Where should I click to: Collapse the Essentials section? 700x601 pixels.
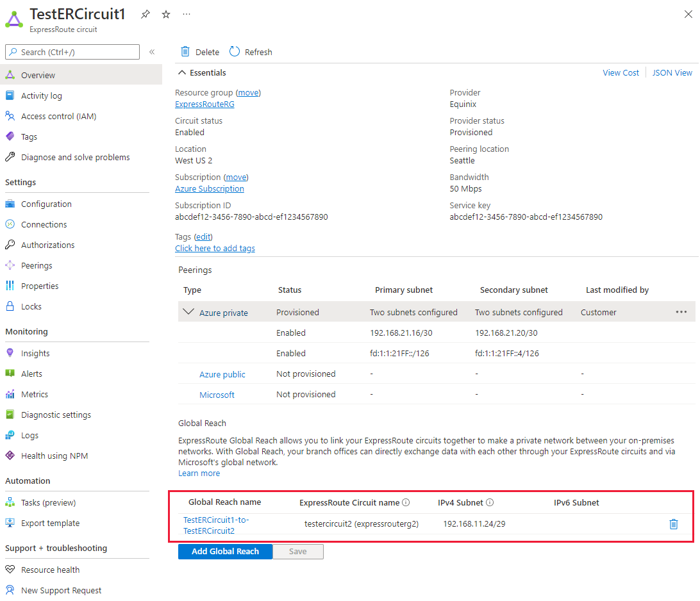(183, 72)
